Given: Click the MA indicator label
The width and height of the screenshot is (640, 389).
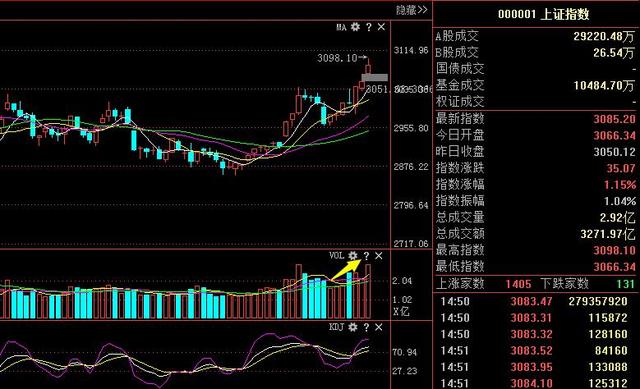Looking at the screenshot, I should [341, 27].
